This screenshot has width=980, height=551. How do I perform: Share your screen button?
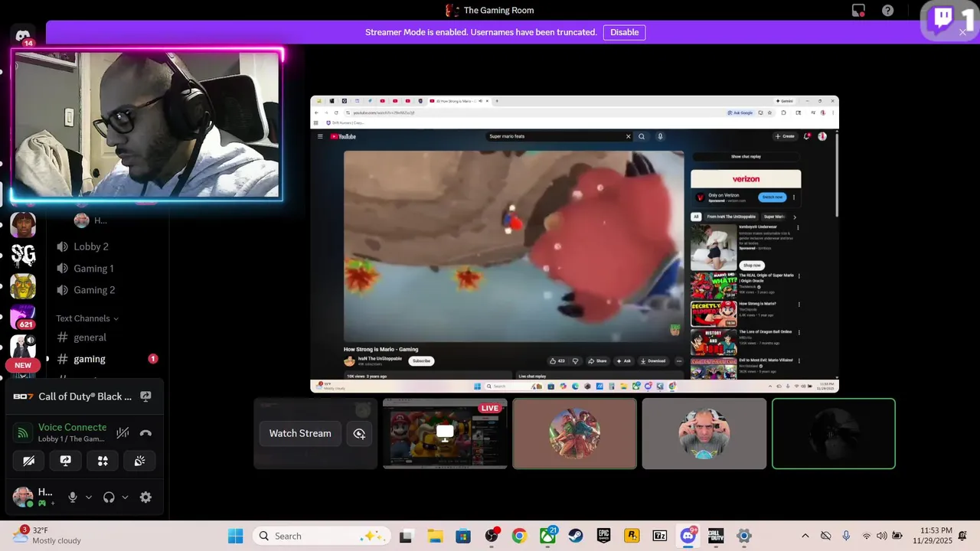[66, 461]
